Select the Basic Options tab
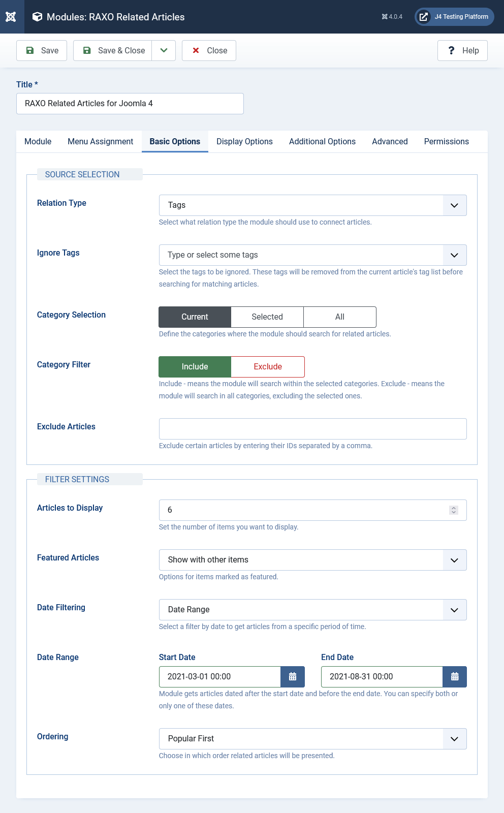The width and height of the screenshot is (504, 813). pos(175,141)
